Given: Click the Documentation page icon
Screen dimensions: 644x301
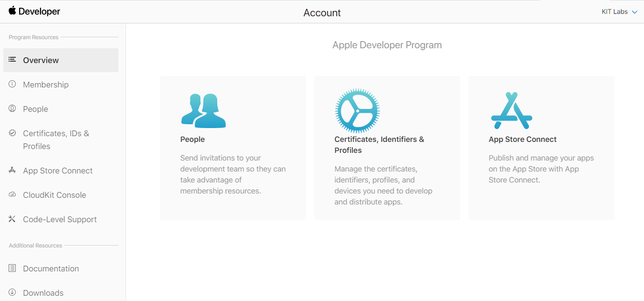Looking at the screenshot, I should 12,268.
